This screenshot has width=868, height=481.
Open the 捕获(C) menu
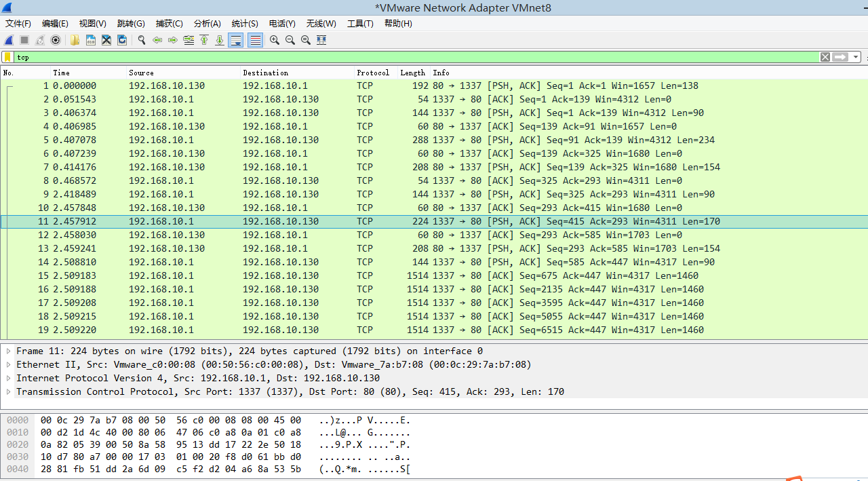(x=169, y=23)
